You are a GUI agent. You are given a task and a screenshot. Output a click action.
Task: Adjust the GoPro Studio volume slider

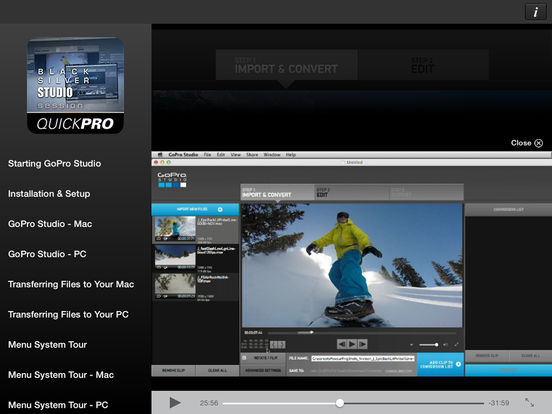pyautogui.click(x=428, y=345)
